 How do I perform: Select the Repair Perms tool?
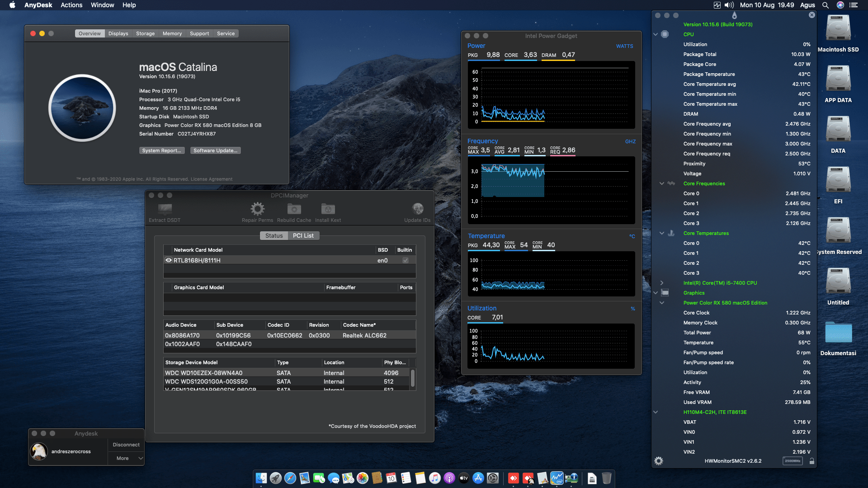coord(257,209)
